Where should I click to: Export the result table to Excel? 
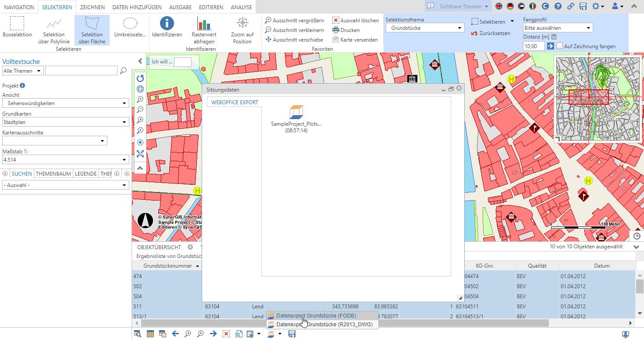(x=238, y=334)
